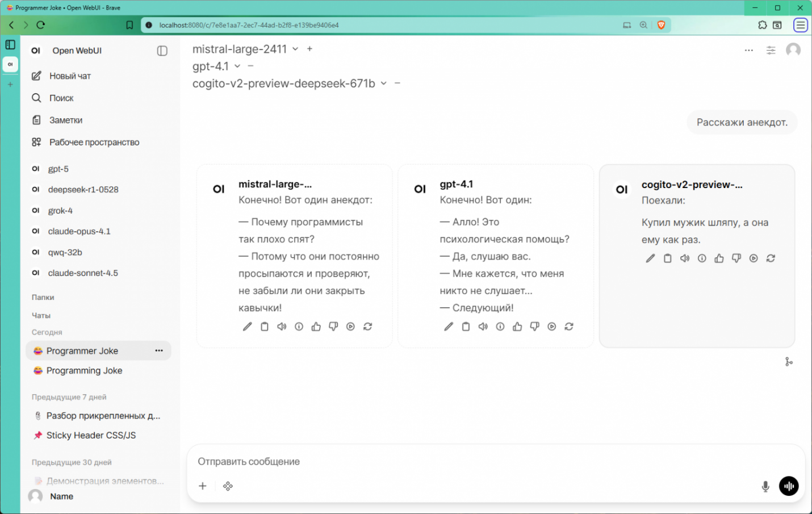Start voice call mode button
The height and width of the screenshot is (514, 812).
coord(789,486)
